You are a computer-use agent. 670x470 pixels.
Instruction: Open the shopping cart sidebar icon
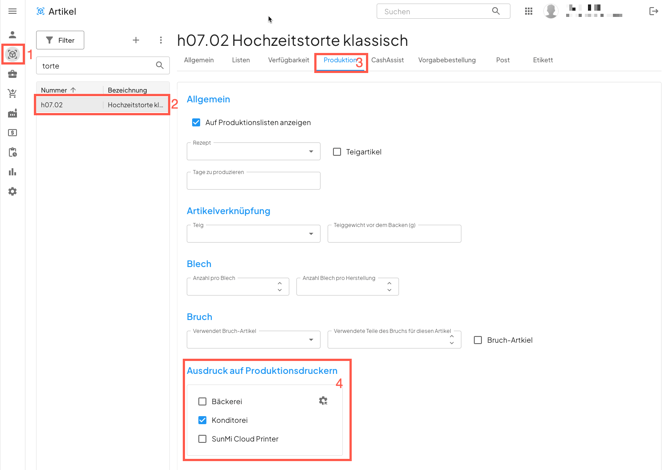(12, 94)
